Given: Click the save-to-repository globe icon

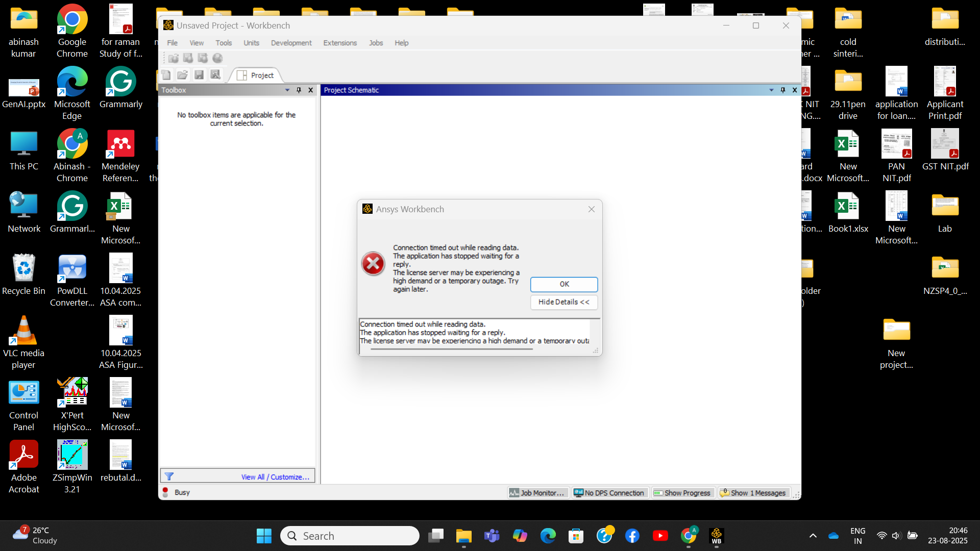Looking at the screenshot, I should (188, 58).
